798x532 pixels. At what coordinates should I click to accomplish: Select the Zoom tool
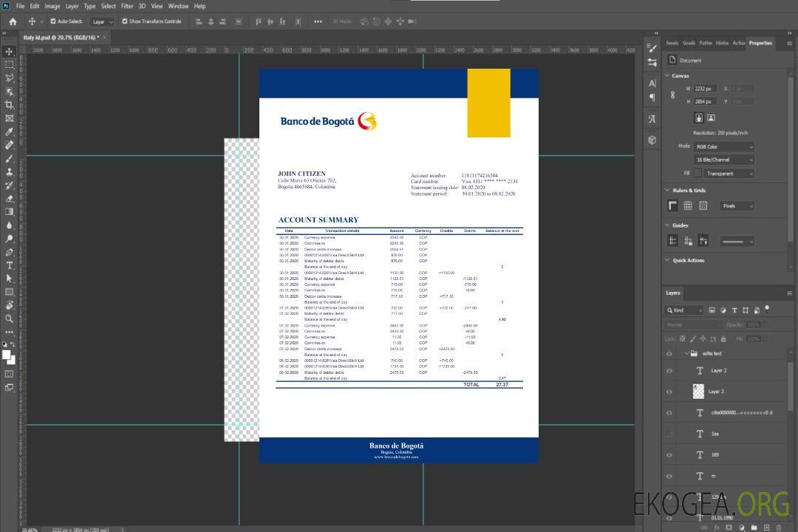9,318
